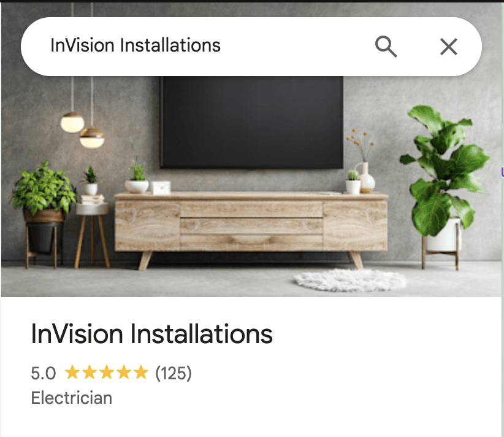Focus the InVision Installations search field
The image size is (504, 437).
point(206,45)
